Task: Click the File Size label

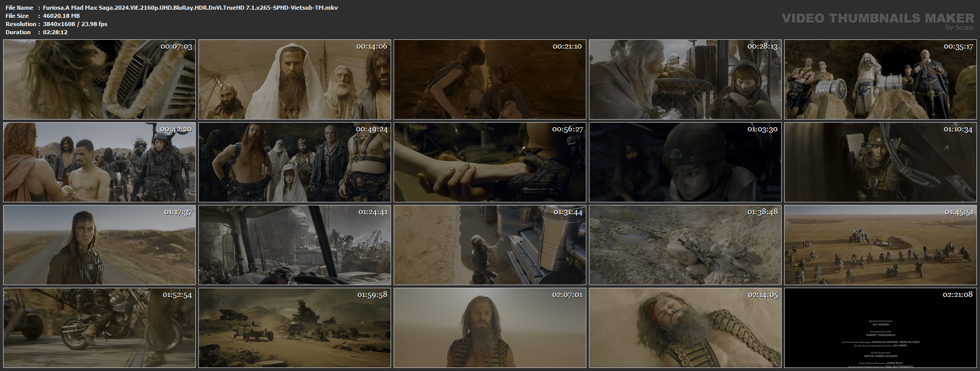Action: click(x=17, y=16)
